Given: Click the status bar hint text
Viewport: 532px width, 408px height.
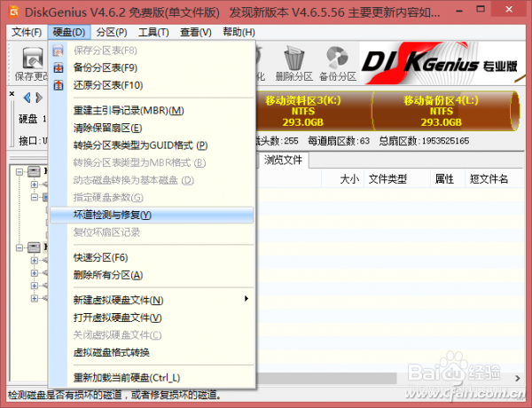Looking at the screenshot, I should [x=114, y=395].
